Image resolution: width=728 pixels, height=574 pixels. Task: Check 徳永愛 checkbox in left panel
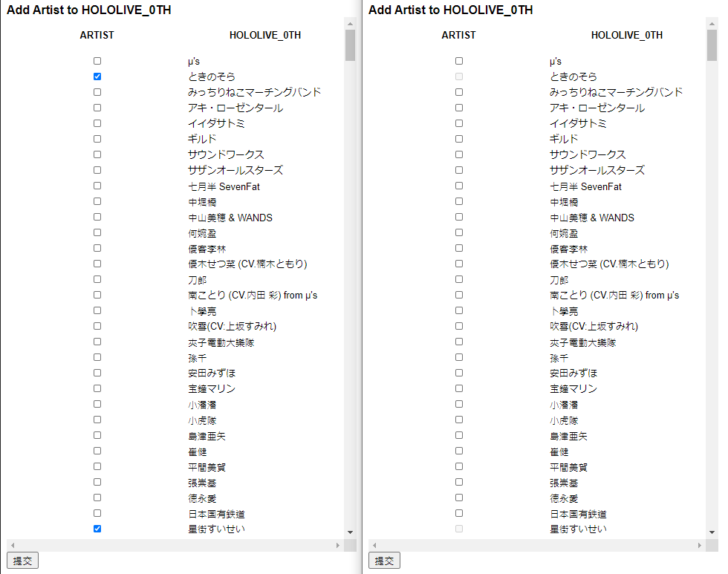pyautogui.click(x=97, y=498)
